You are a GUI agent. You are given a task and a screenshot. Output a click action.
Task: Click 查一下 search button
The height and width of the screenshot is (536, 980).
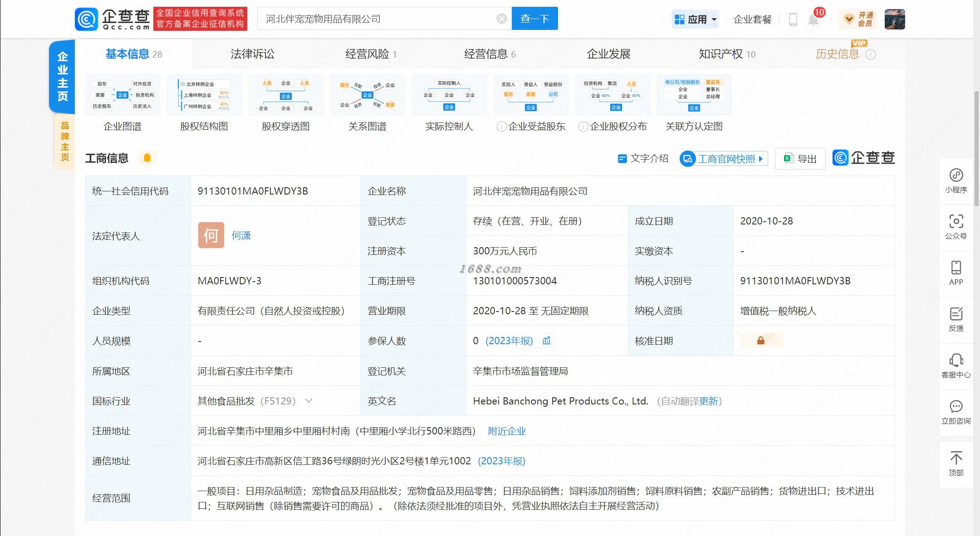[534, 19]
